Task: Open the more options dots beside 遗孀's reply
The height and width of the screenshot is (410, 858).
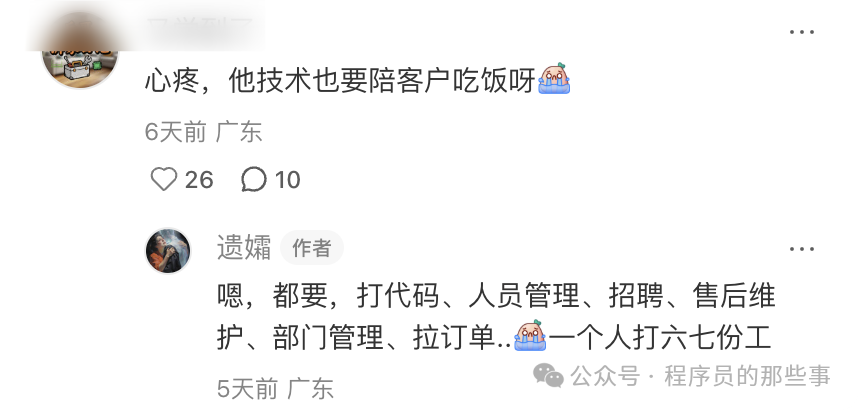Action: coord(802,249)
